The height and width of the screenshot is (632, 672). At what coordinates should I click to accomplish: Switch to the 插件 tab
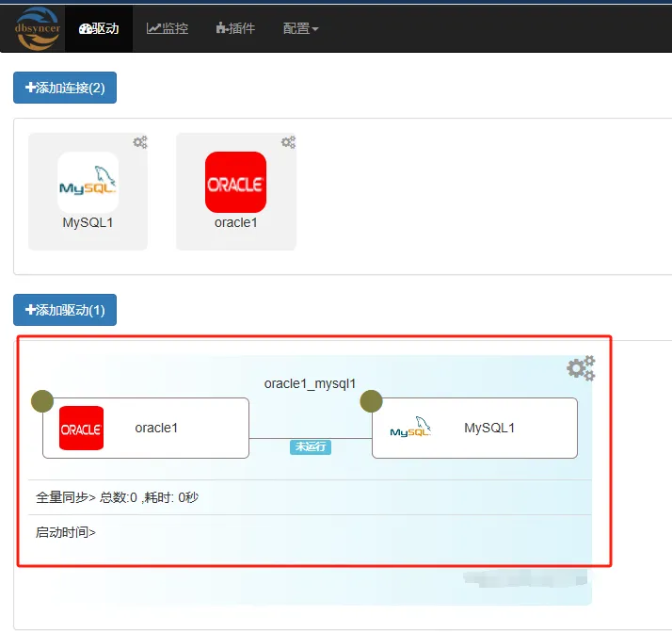tap(235, 28)
